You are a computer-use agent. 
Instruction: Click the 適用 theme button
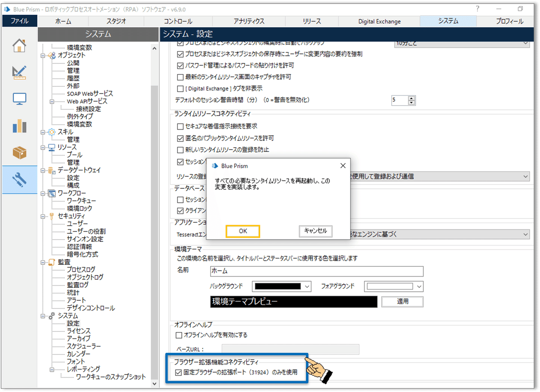point(403,302)
